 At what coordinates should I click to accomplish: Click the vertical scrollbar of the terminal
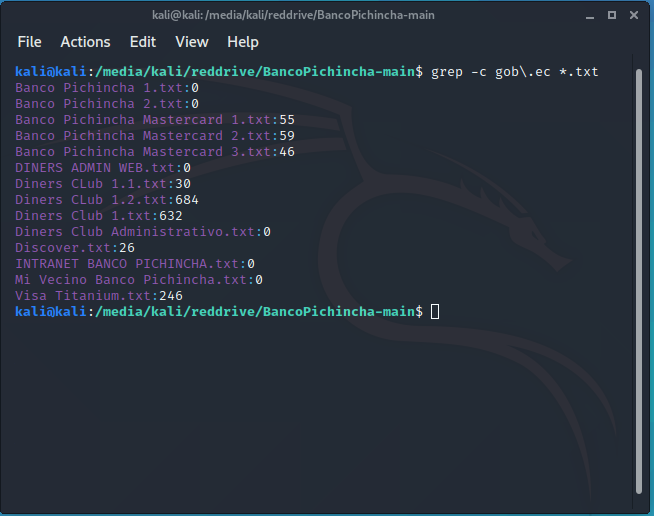[x=639, y=282]
